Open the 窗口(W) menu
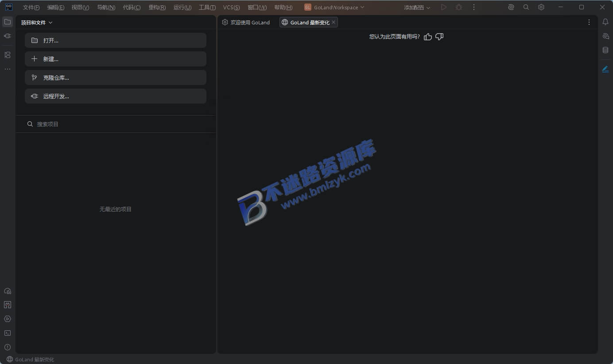613x364 pixels. click(x=257, y=8)
